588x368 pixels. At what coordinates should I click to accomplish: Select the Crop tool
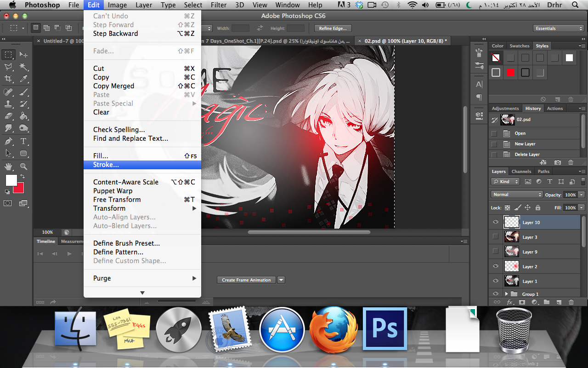tap(9, 79)
